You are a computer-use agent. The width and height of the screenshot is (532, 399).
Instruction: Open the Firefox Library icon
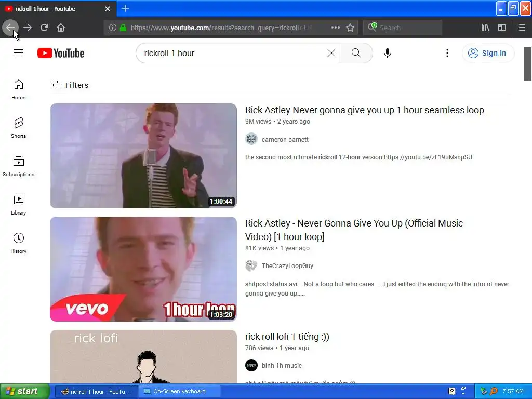[x=485, y=28]
